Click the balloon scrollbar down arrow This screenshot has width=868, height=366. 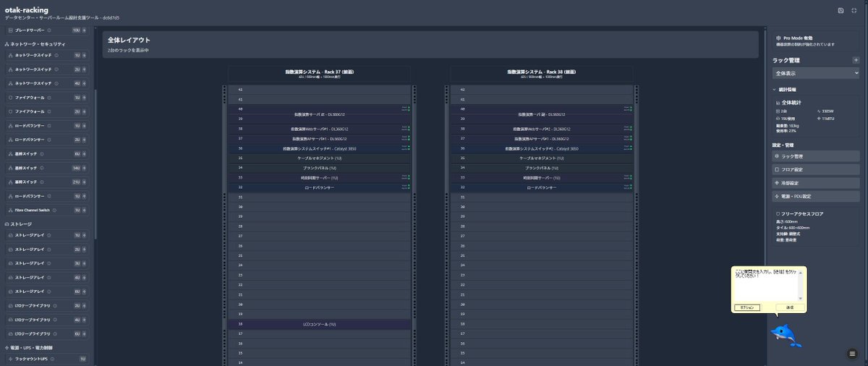pos(801,299)
